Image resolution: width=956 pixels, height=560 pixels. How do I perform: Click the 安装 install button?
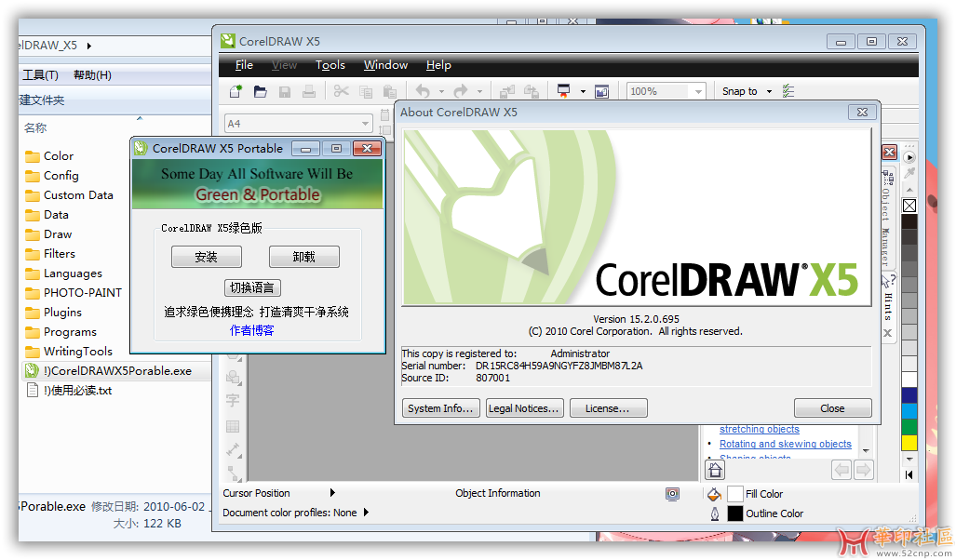point(206,257)
